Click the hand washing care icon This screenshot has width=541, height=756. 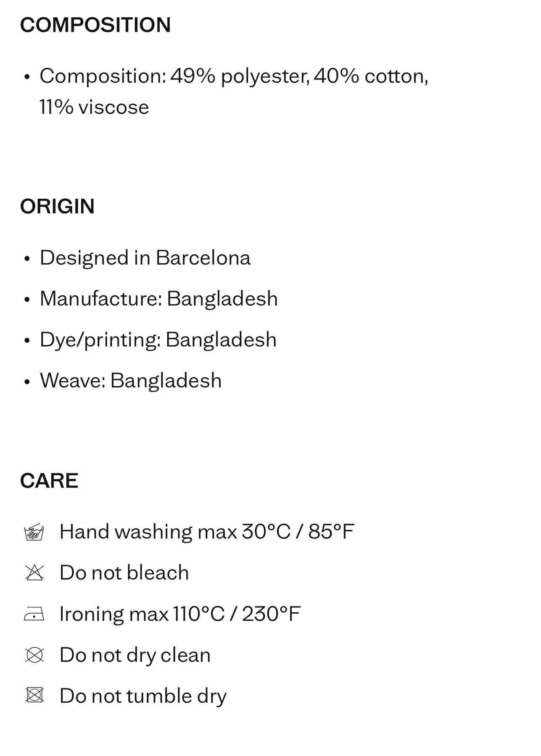[x=34, y=532]
